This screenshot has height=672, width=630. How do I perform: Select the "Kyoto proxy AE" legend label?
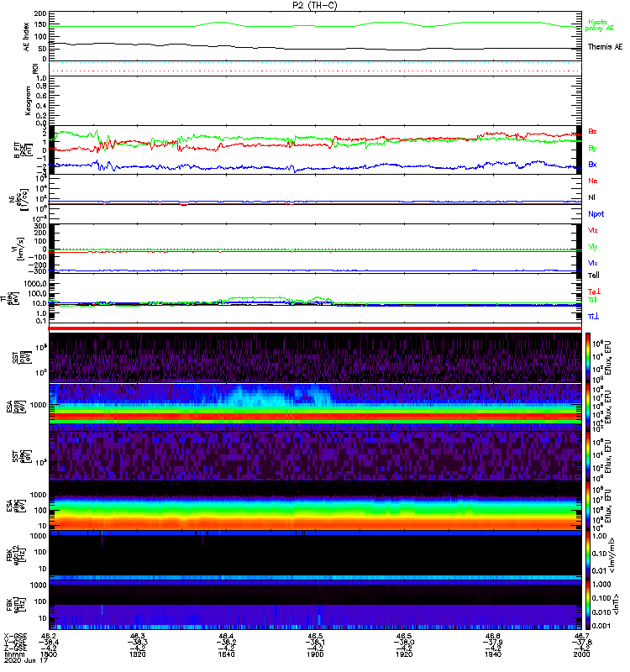tap(600, 25)
